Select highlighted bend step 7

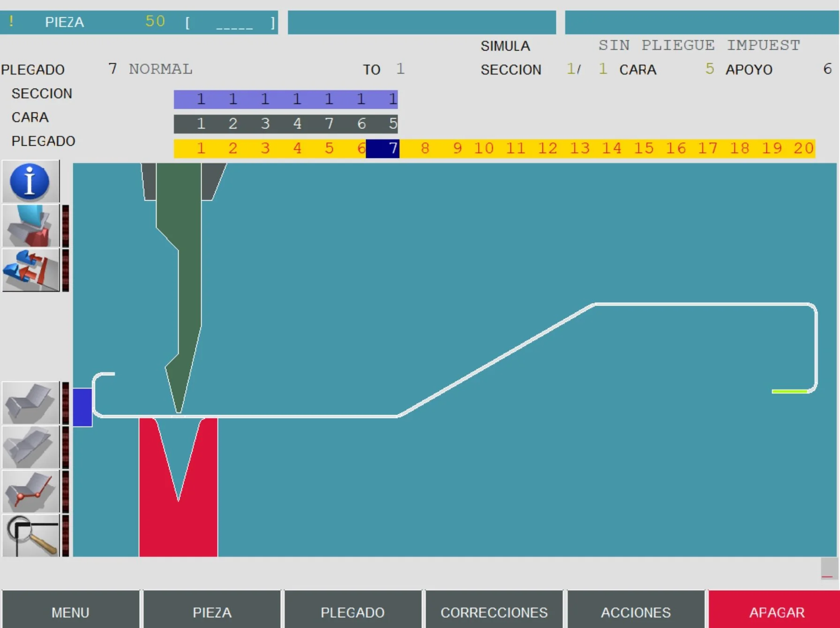coord(382,149)
